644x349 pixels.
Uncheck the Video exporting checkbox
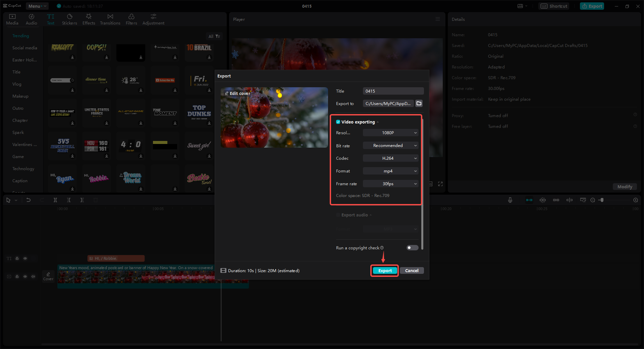pyautogui.click(x=338, y=122)
